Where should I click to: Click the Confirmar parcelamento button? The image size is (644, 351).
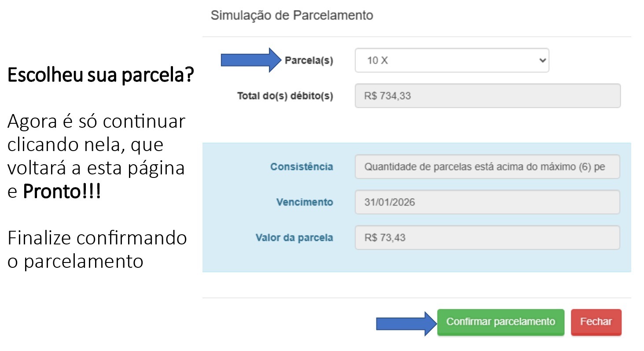coord(500,322)
